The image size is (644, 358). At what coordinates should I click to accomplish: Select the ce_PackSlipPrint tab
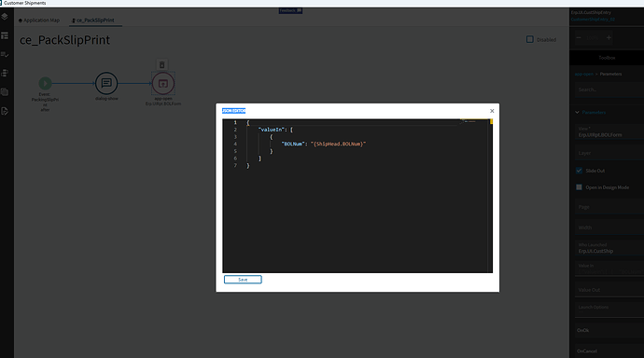tap(93, 21)
